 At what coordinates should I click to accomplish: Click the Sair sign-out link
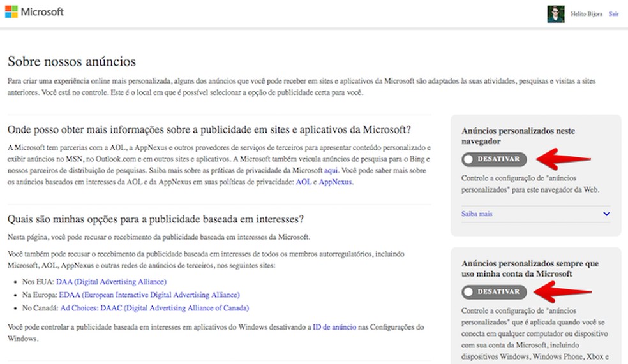[613, 14]
